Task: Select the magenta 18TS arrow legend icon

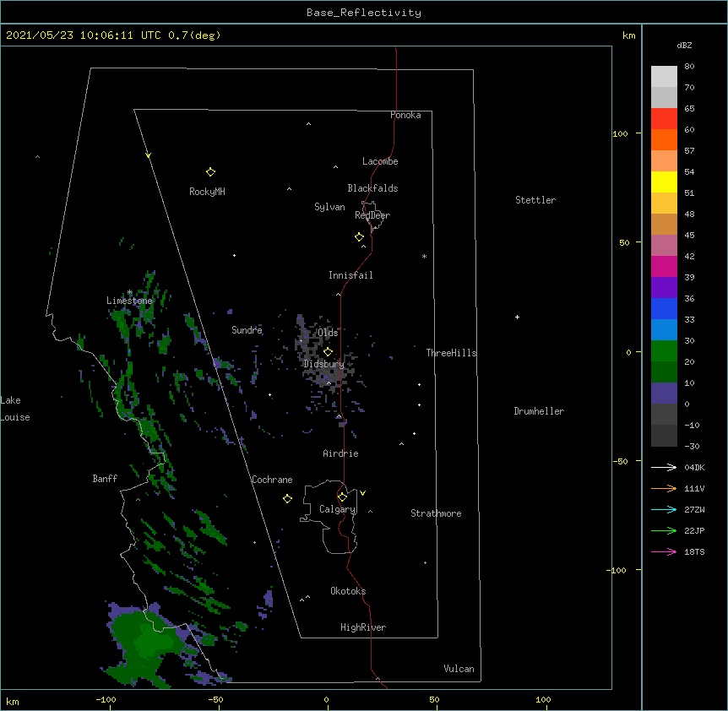Action: coord(664,551)
